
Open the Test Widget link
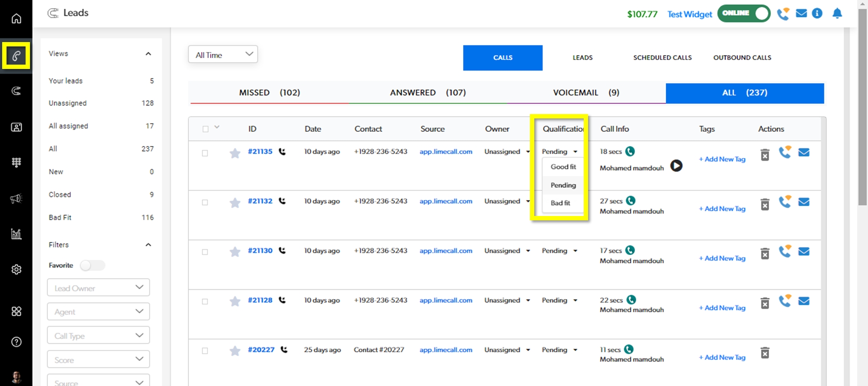(x=689, y=14)
